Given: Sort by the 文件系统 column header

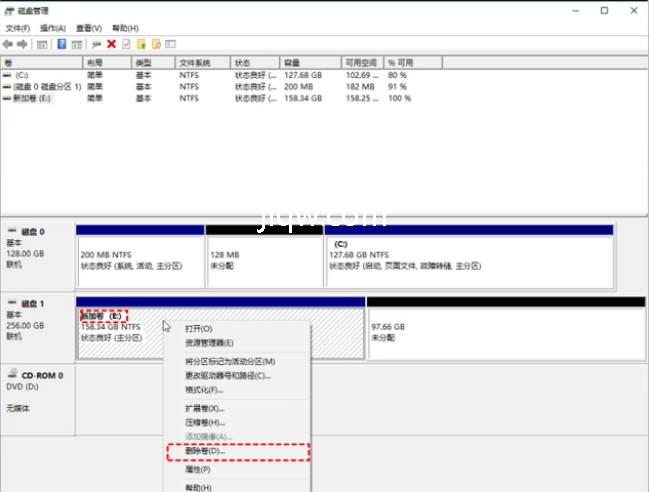Looking at the screenshot, I should 195,62.
